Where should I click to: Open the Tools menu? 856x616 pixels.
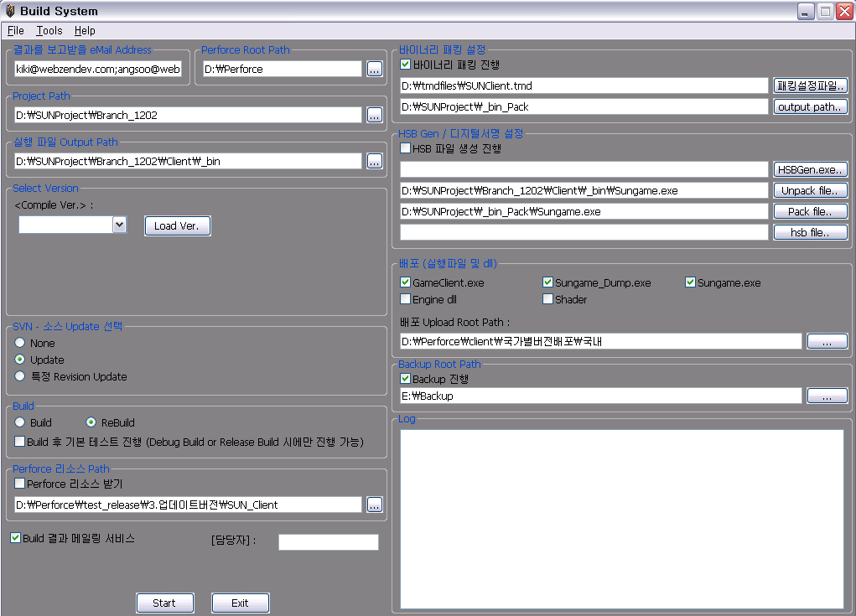tap(49, 30)
